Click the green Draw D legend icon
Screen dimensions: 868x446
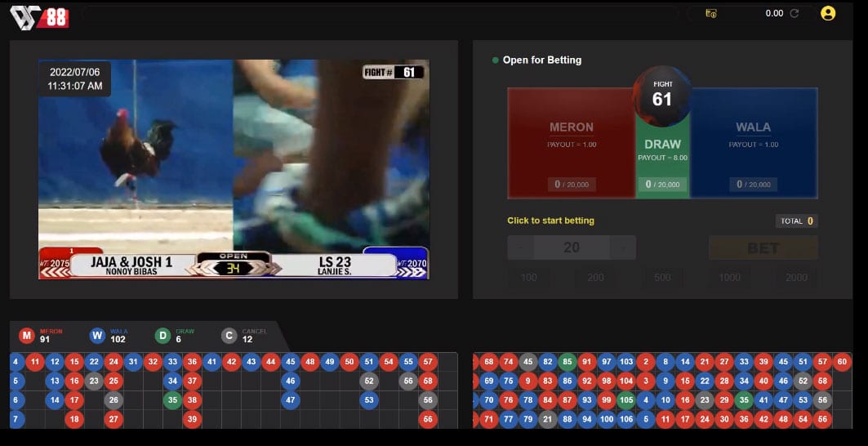pos(162,336)
